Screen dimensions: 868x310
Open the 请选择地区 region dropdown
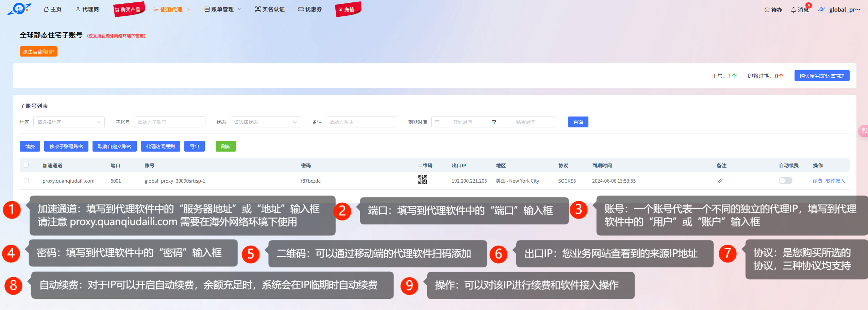[69, 122]
